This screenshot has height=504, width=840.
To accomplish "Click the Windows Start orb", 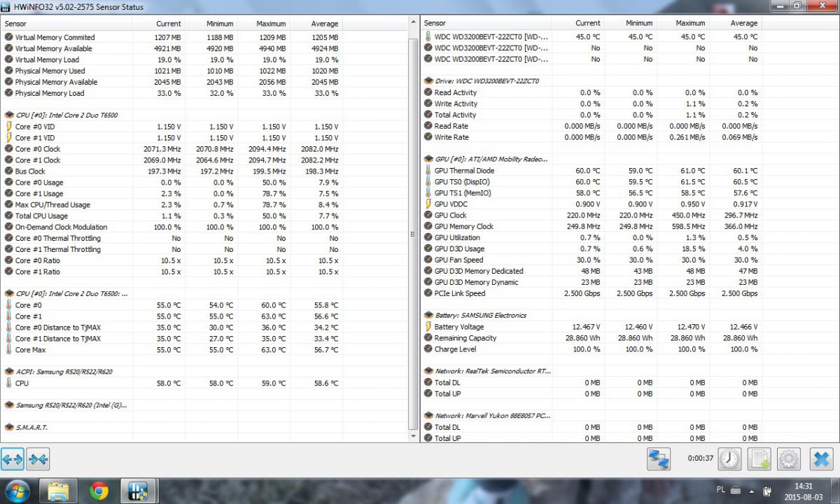I will [x=17, y=491].
